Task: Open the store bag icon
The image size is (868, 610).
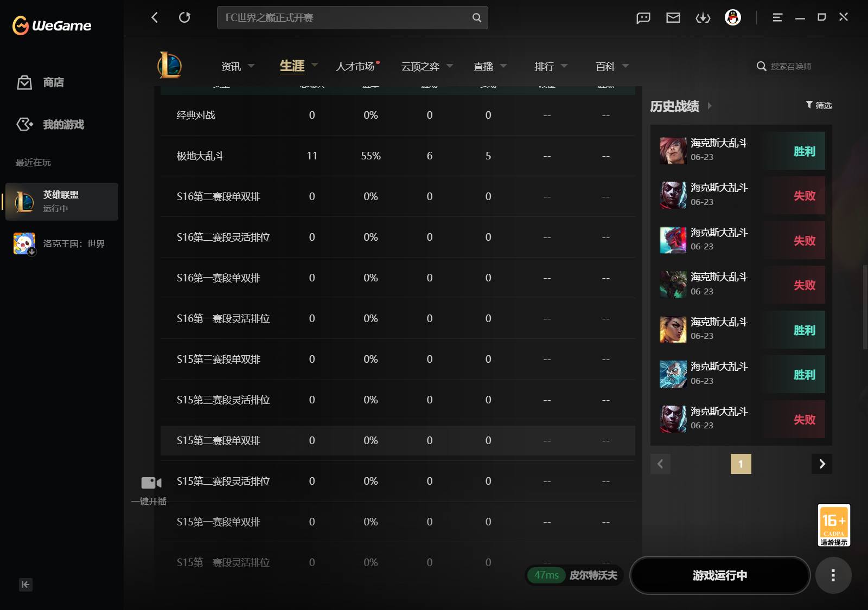Action: [24, 82]
